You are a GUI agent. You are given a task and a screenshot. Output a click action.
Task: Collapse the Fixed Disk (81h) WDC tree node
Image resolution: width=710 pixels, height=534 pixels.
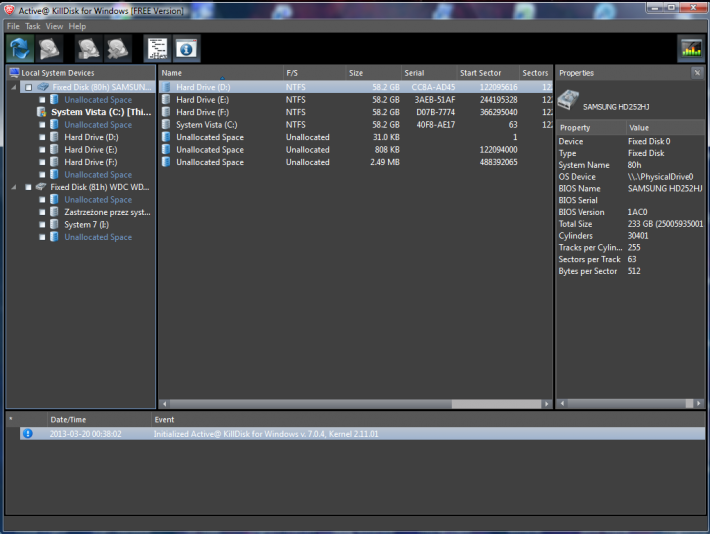(14, 187)
